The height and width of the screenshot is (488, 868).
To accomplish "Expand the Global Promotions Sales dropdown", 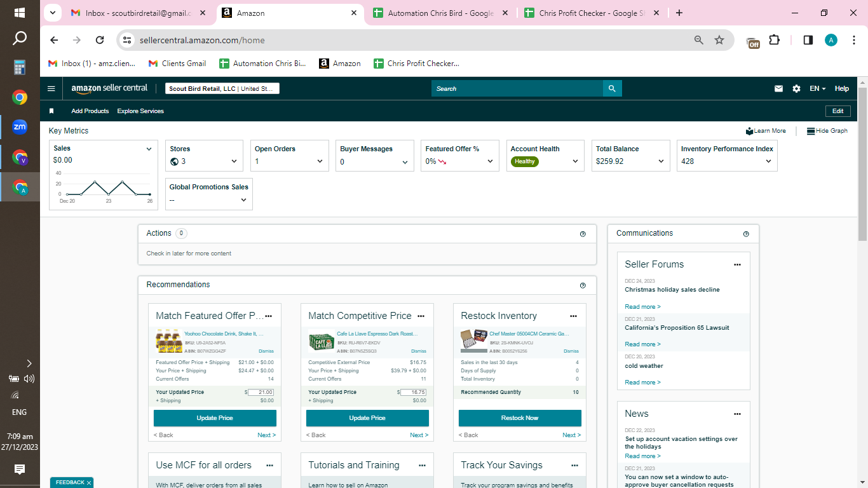I will click(243, 200).
